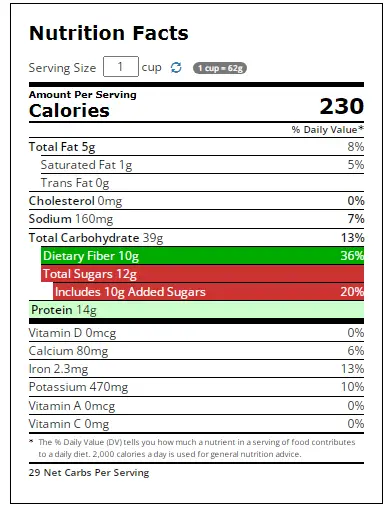The height and width of the screenshot is (505, 387).
Task: Click the Sodium 160mg row
Action: click(x=196, y=219)
